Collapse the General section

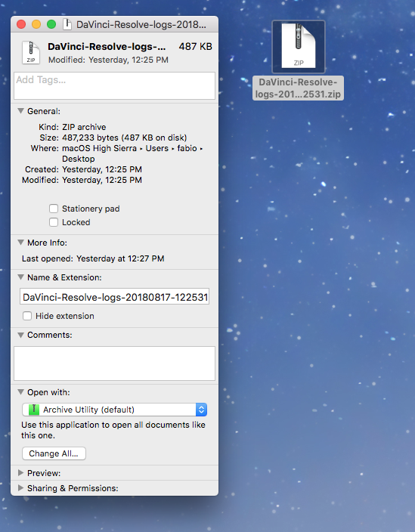coord(20,111)
